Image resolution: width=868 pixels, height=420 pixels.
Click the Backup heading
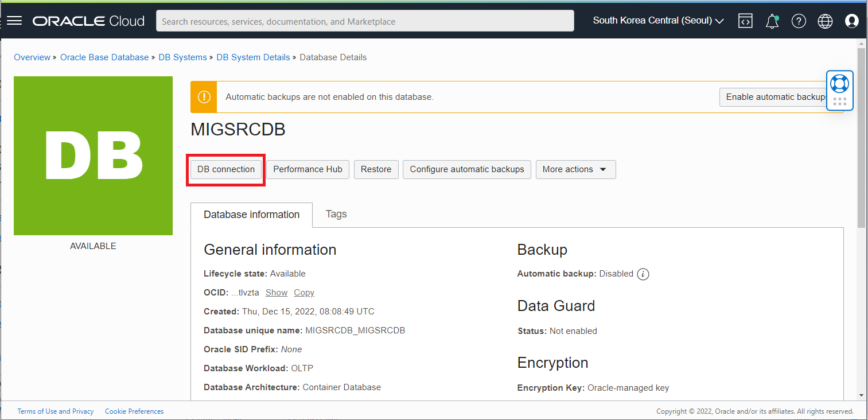[542, 250]
